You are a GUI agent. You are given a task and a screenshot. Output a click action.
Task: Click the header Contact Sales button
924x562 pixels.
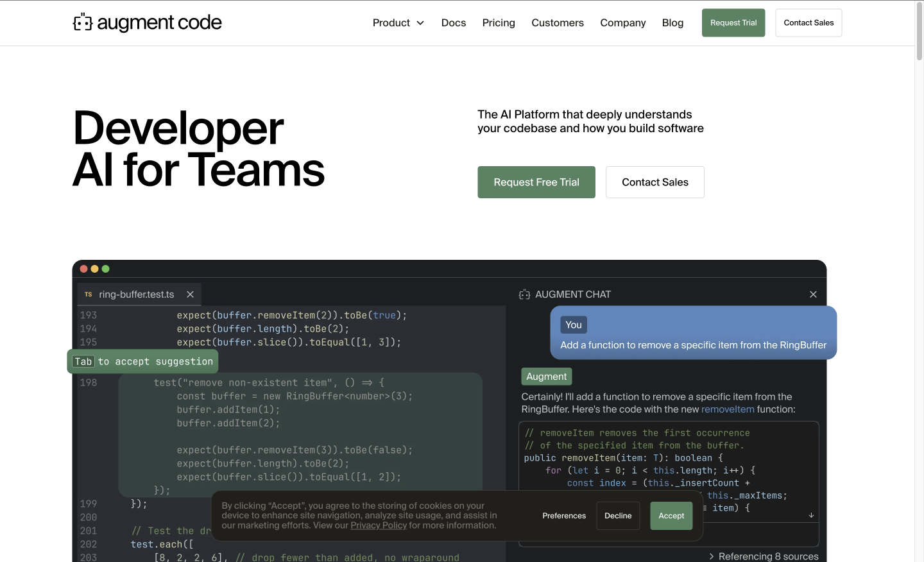(x=809, y=22)
